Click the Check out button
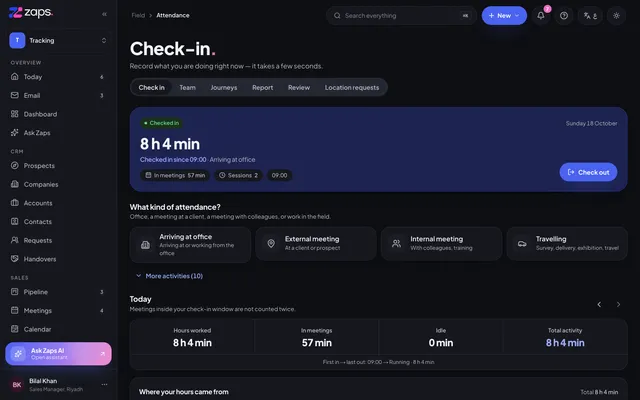Image resolution: width=640 pixels, height=400 pixels. click(x=588, y=172)
